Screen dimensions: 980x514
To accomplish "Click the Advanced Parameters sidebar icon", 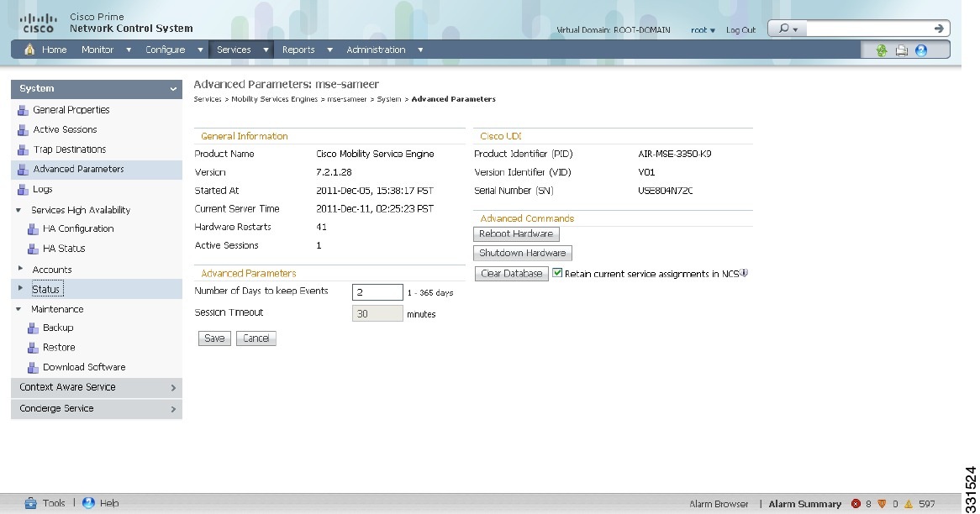I will 24,170.
